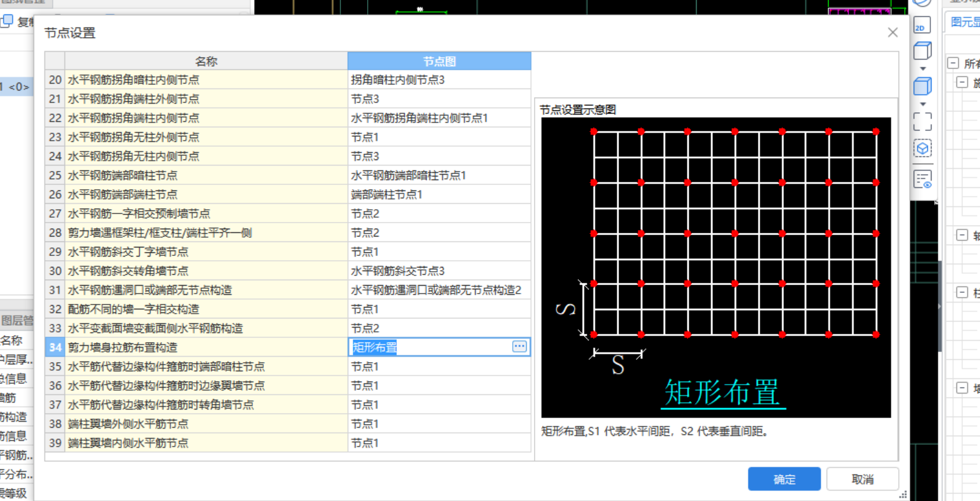This screenshot has height=501, width=980.
Task: Switch to 2D view icon
Action: [922, 25]
